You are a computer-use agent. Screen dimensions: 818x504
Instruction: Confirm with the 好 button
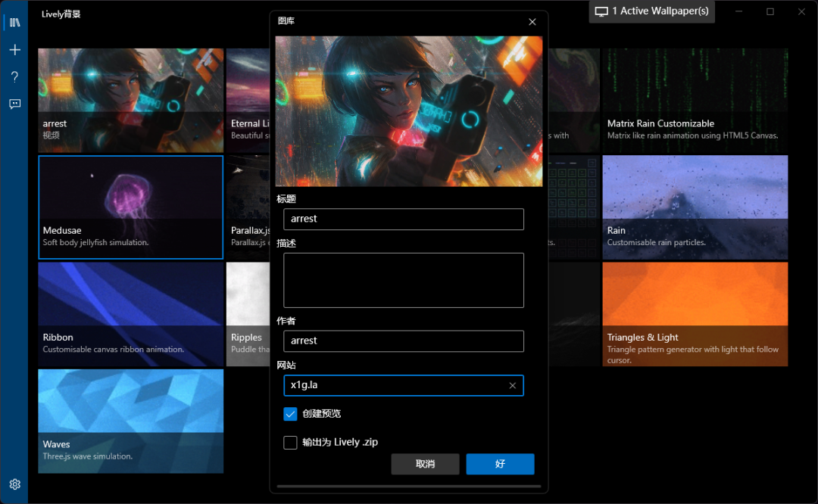pyautogui.click(x=500, y=464)
